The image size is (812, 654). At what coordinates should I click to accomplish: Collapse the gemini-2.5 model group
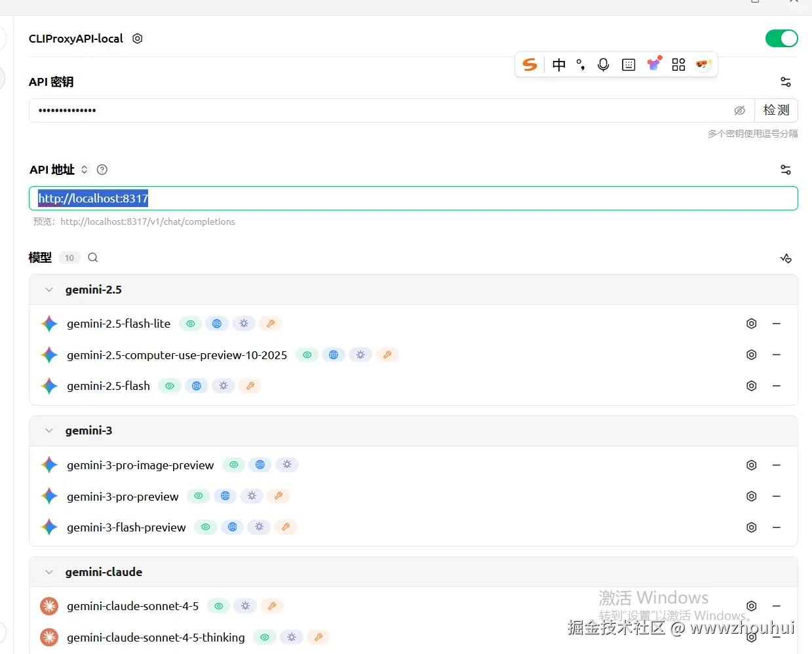[x=49, y=290]
